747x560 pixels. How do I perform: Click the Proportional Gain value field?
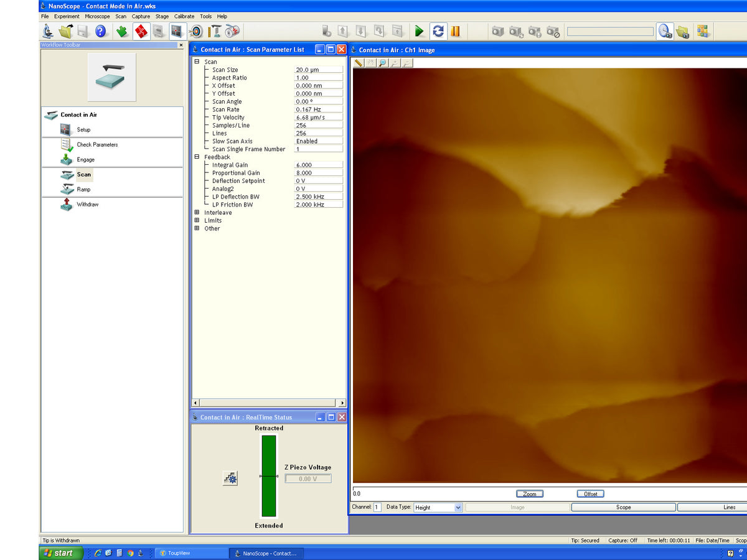pyautogui.click(x=318, y=173)
